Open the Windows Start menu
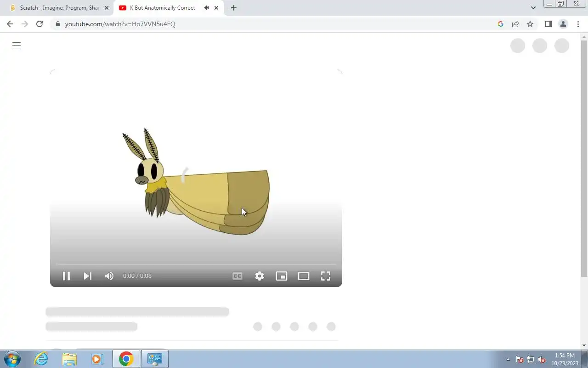The width and height of the screenshot is (588, 368). pos(11,359)
